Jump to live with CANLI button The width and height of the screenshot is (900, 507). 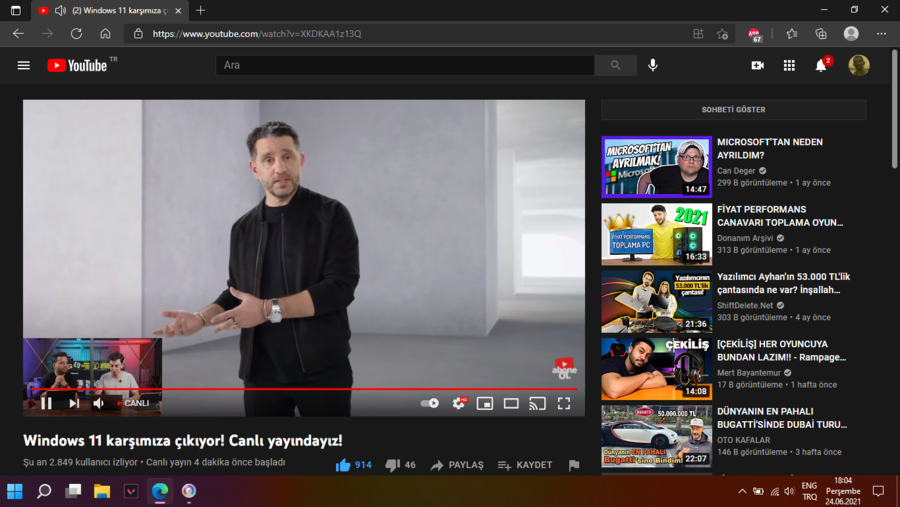pyautogui.click(x=133, y=403)
